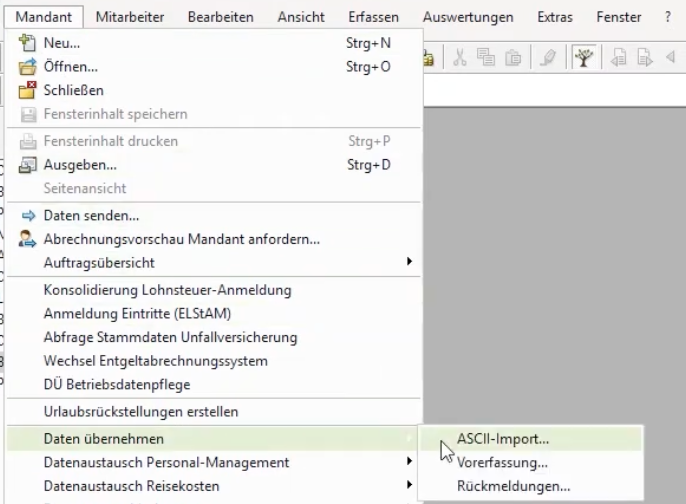The width and height of the screenshot is (686, 504).
Task: Toggle the tree view toolbar icon
Action: coord(583,58)
